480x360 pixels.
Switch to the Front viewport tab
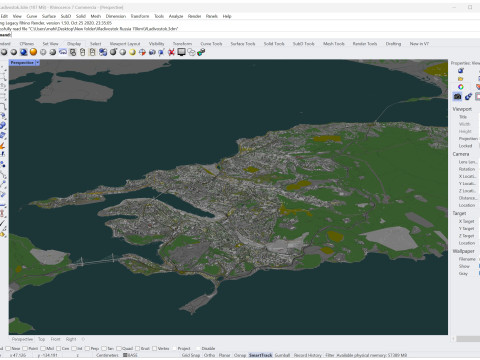(x=55, y=339)
